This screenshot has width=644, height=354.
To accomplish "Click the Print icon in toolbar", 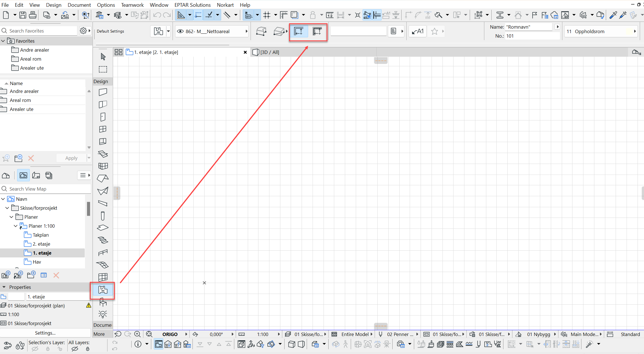I will tap(33, 15).
